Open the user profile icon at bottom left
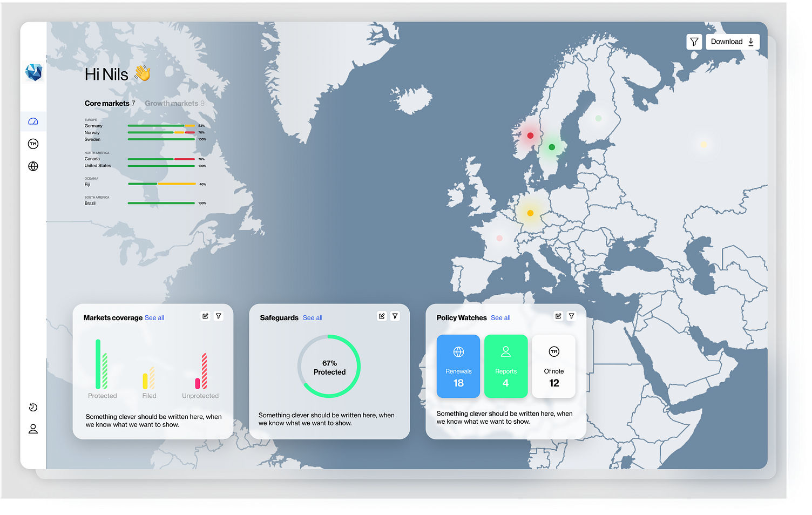 coord(33,429)
